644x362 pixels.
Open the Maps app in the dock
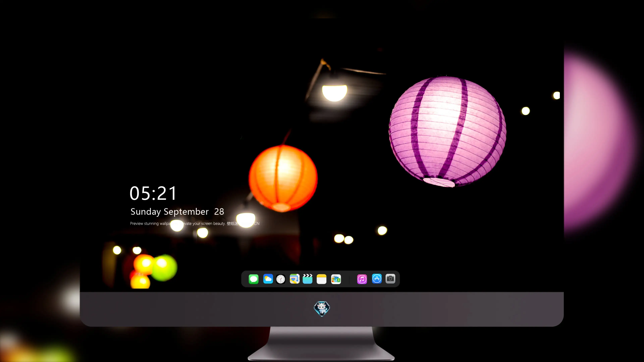coord(294,279)
